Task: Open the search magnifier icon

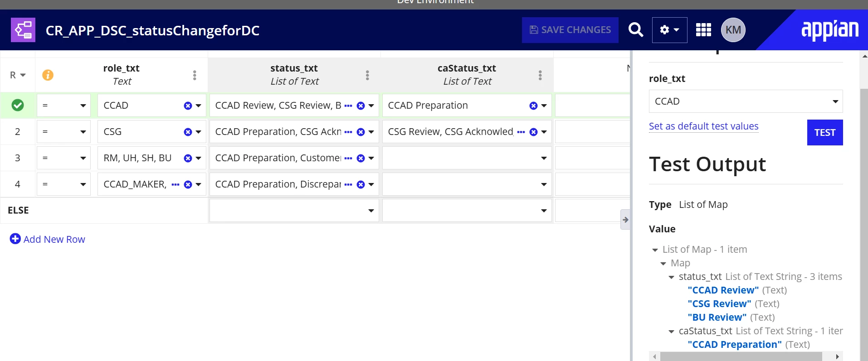Action: click(636, 30)
